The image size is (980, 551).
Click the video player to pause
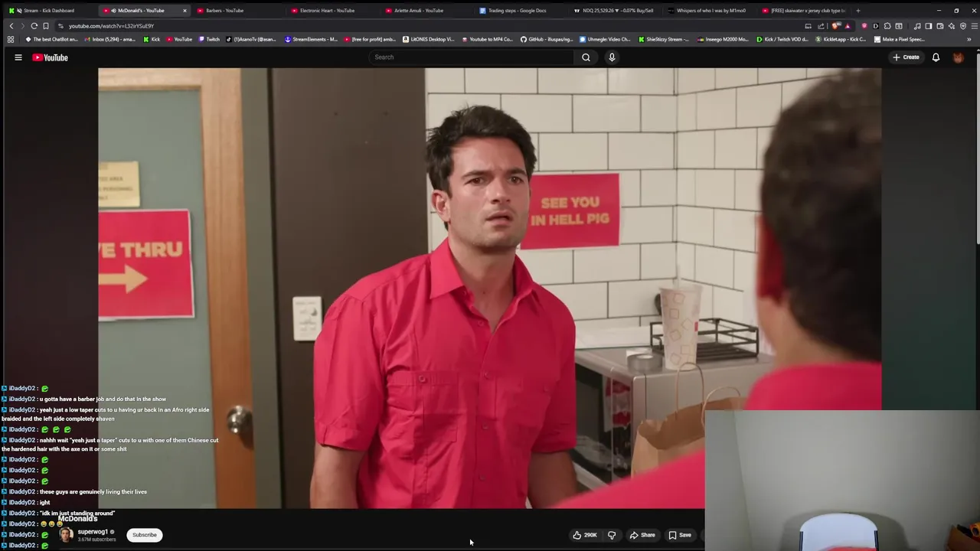489,288
